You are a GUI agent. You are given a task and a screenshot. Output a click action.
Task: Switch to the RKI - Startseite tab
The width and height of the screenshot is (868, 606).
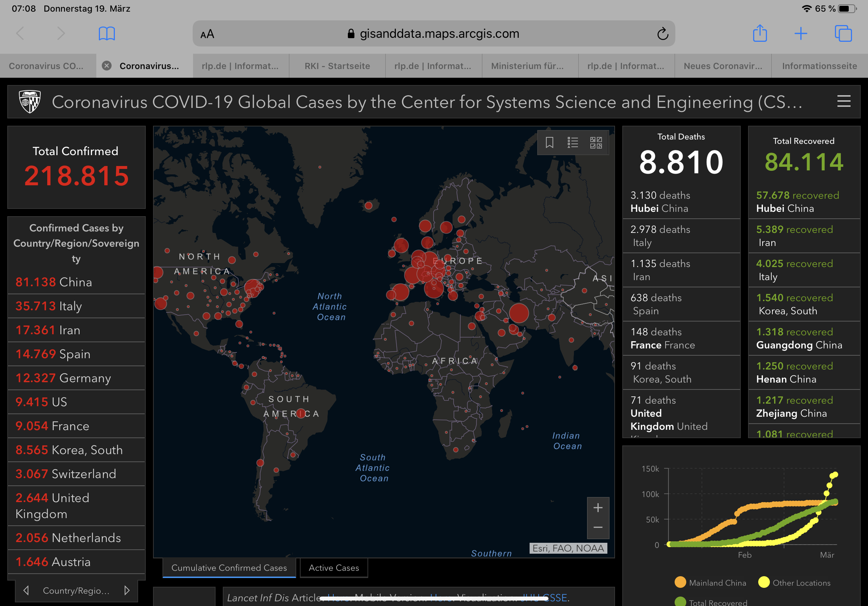[x=337, y=66]
